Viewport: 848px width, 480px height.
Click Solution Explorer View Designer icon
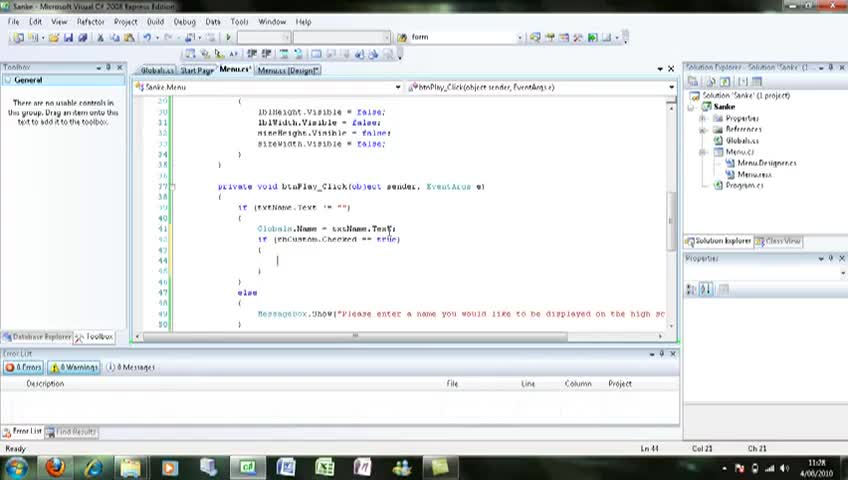(757, 82)
